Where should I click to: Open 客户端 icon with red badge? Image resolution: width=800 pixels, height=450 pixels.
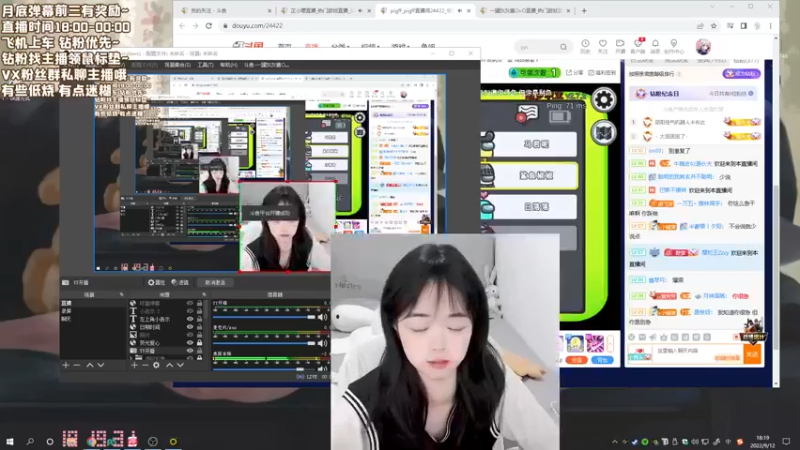(638, 46)
